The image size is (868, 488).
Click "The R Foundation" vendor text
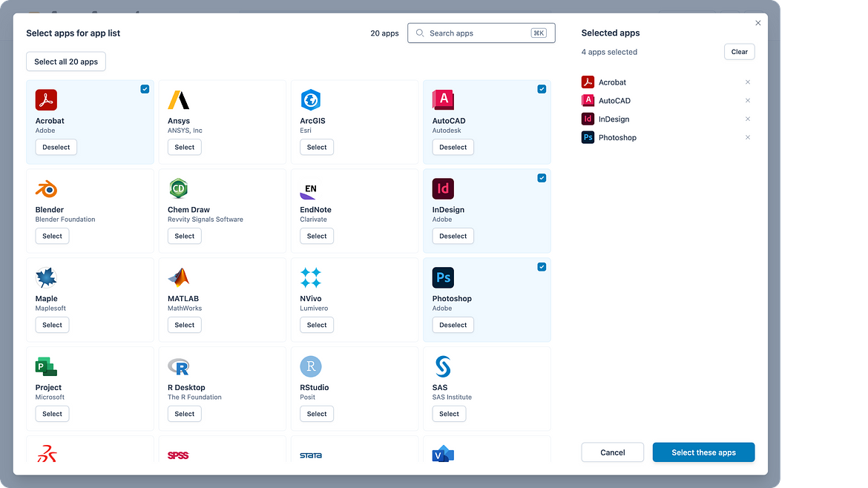[x=194, y=398]
